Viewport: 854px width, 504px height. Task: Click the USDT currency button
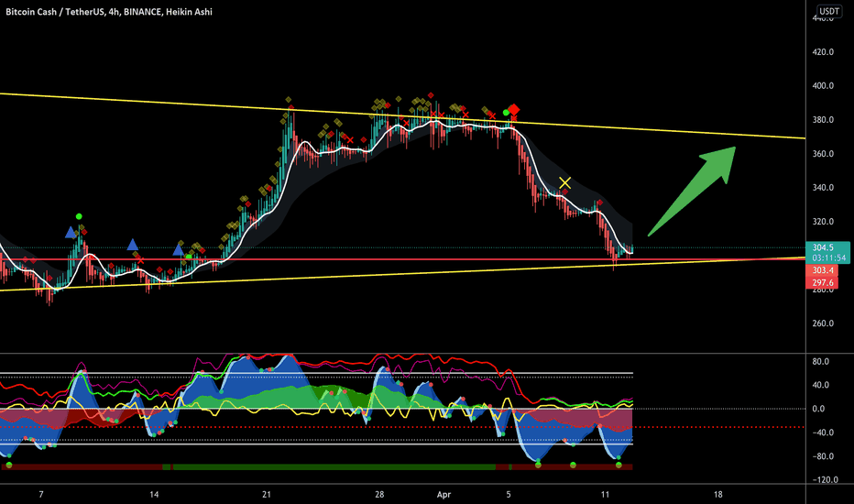[x=829, y=11]
